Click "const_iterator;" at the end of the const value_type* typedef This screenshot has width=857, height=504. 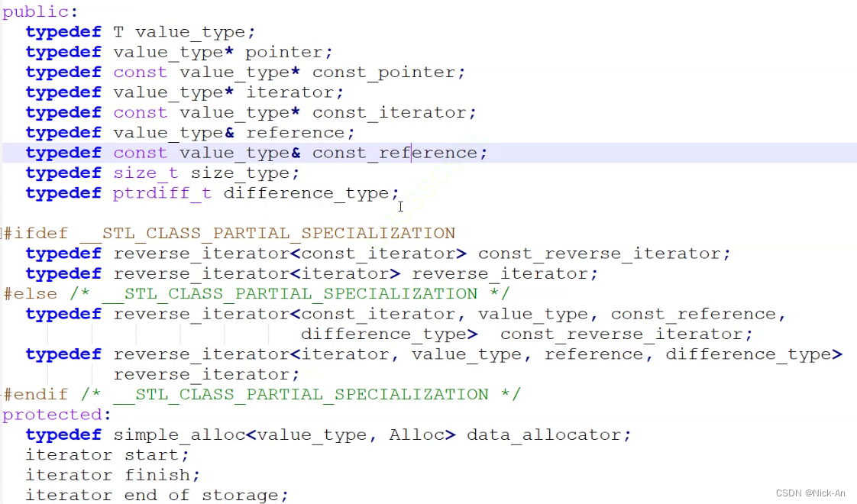click(394, 113)
